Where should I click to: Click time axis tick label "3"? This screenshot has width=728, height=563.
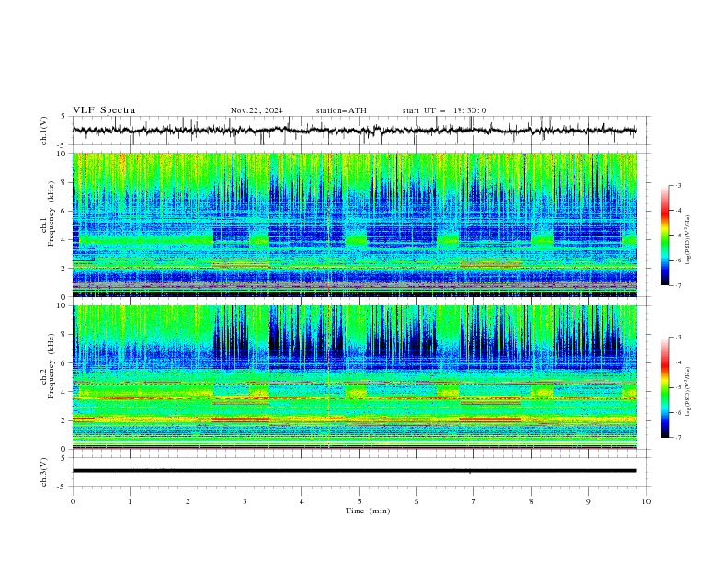point(245,501)
